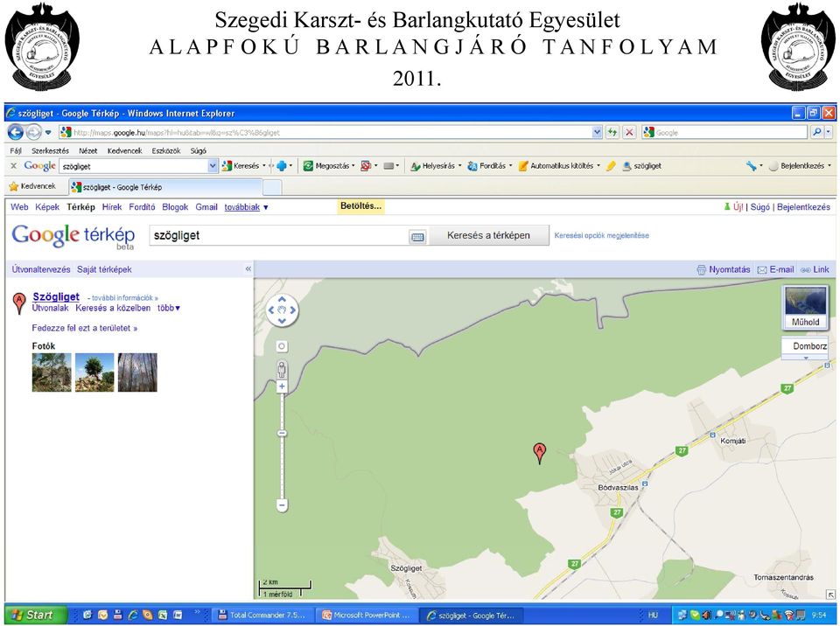Get the map Link

point(815,269)
